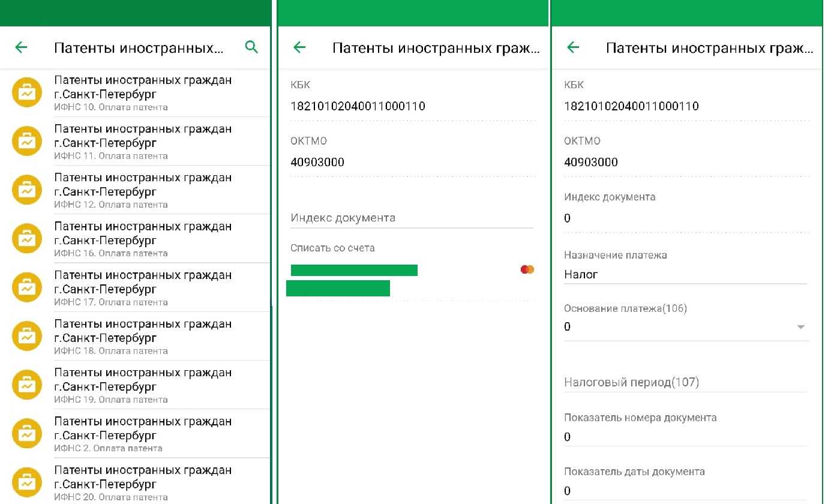Select ИФНС 16. Оплата патента entry

point(135,238)
